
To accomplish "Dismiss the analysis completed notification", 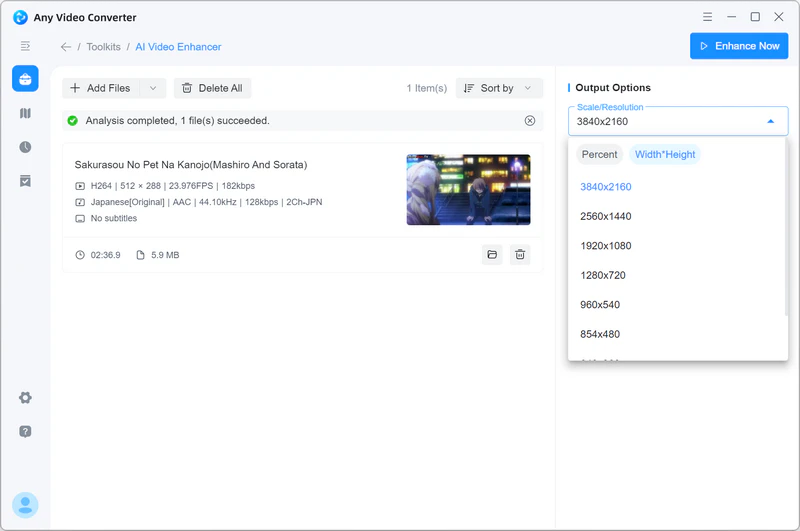I will click(x=530, y=121).
